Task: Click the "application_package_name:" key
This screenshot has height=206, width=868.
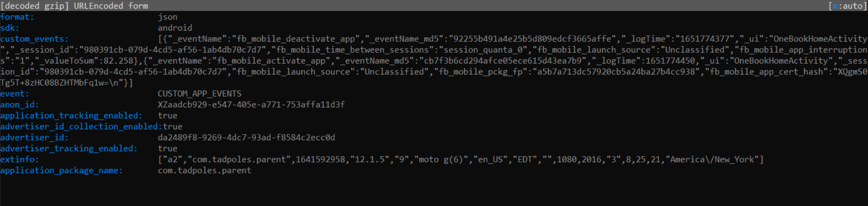Action: point(61,170)
